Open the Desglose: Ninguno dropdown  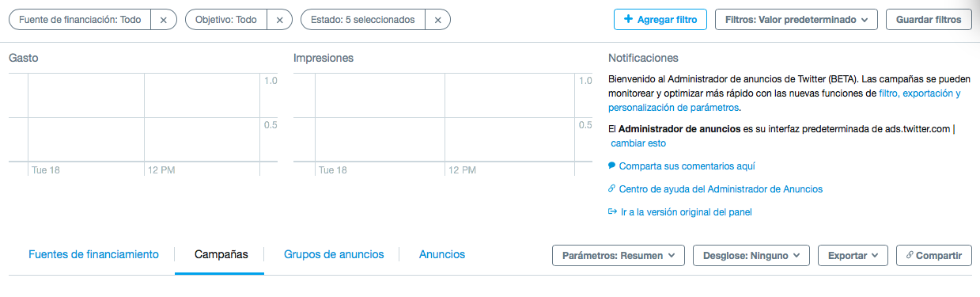click(x=751, y=255)
